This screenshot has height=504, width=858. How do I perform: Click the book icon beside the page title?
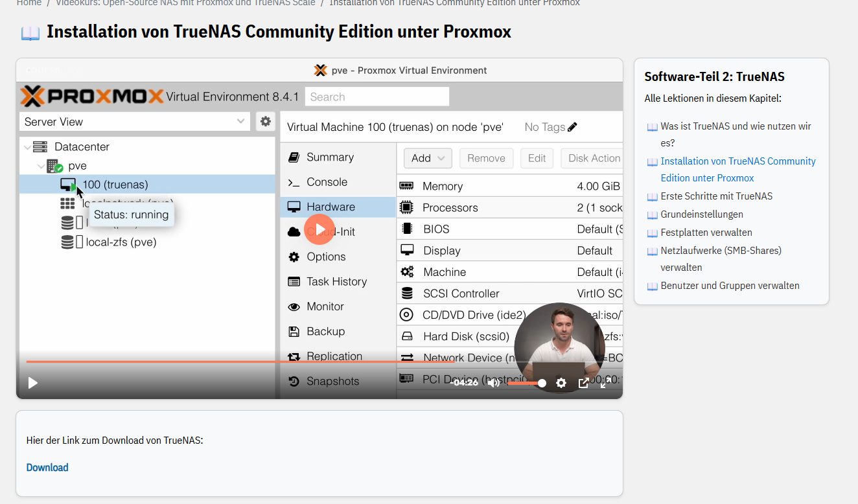(x=30, y=32)
